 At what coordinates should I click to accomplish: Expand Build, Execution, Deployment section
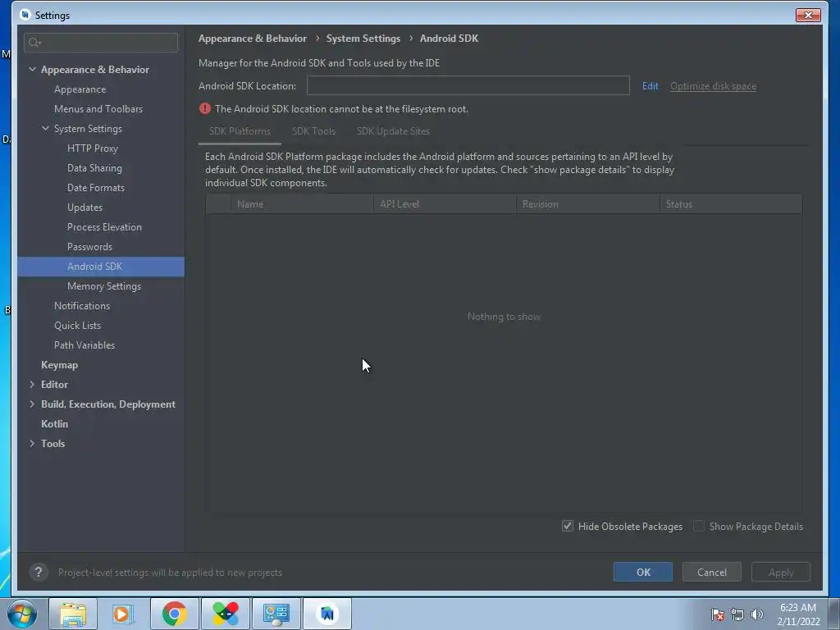point(32,404)
